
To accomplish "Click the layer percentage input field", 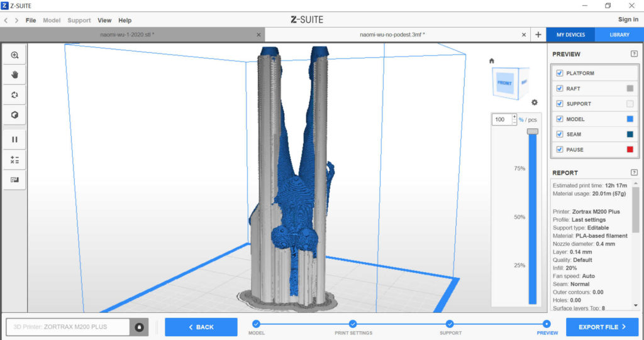I will point(501,119).
